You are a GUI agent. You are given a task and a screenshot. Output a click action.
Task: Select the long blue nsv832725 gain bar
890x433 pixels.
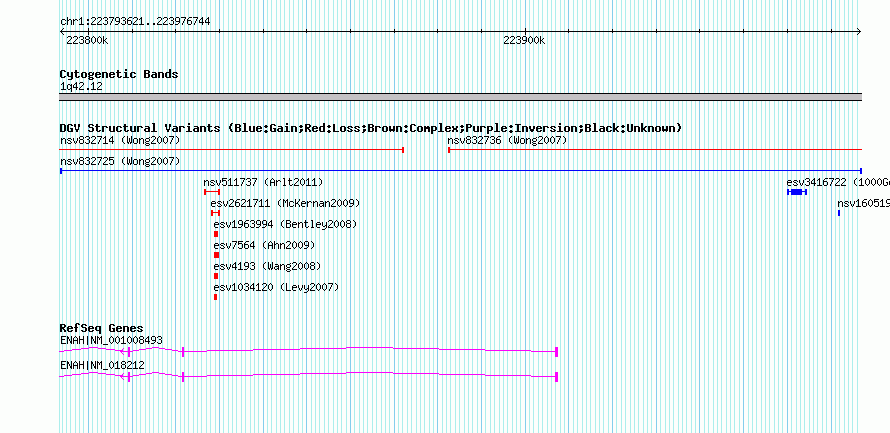(x=461, y=171)
